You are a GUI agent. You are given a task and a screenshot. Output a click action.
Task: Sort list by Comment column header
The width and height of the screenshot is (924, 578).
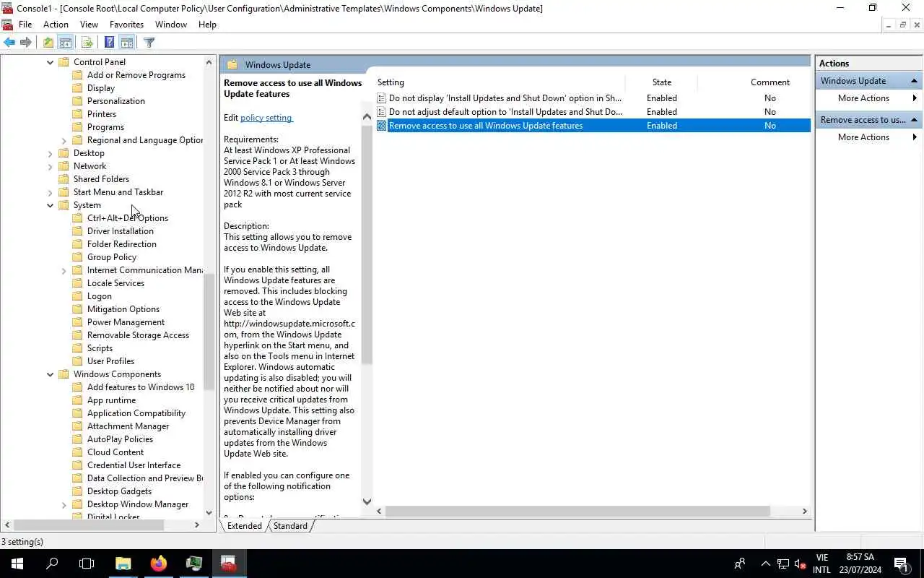pyautogui.click(x=770, y=82)
